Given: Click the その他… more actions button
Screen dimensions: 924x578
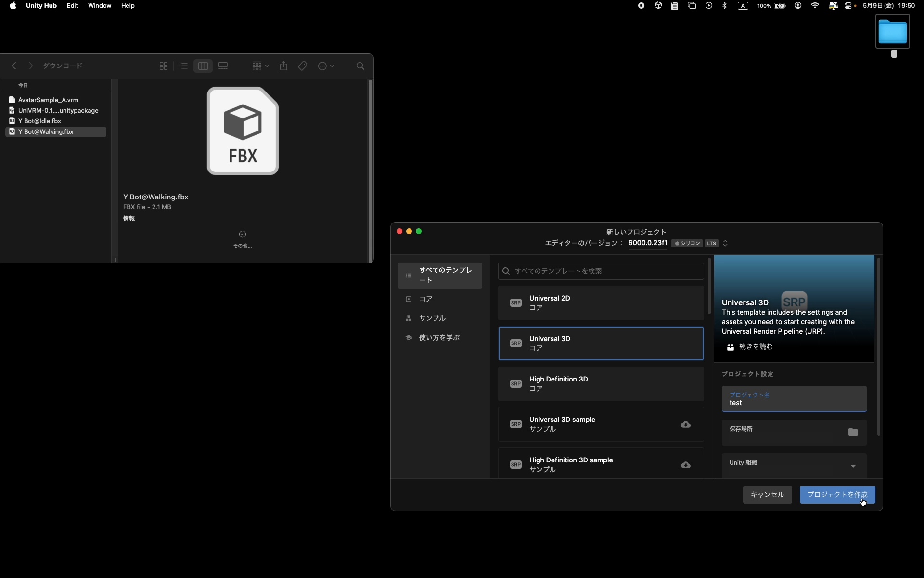Looking at the screenshot, I should click(x=243, y=239).
